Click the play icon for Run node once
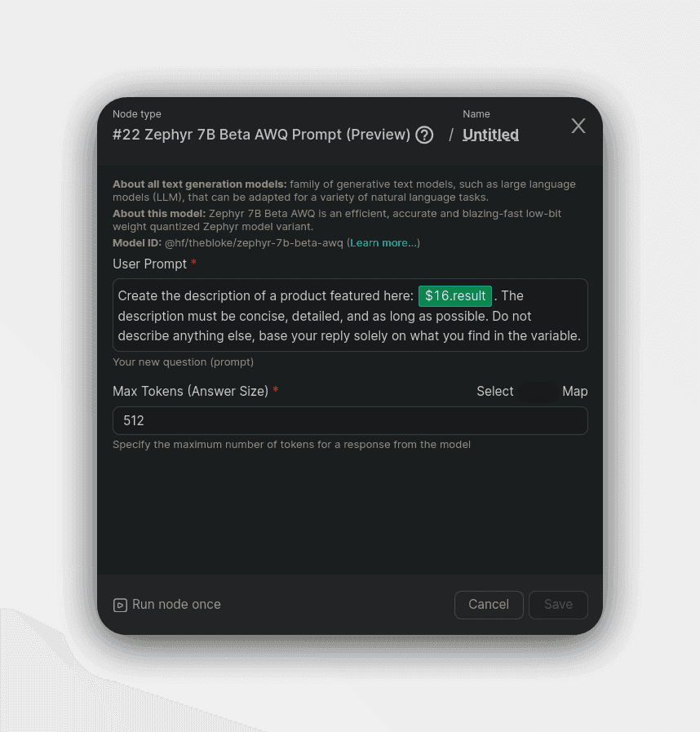The height and width of the screenshot is (732, 700). (120, 605)
